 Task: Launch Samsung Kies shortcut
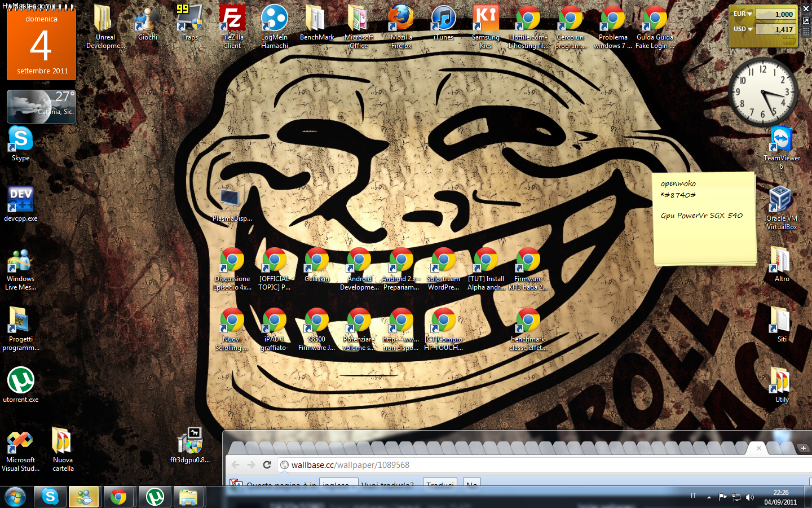tap(486, 27)
